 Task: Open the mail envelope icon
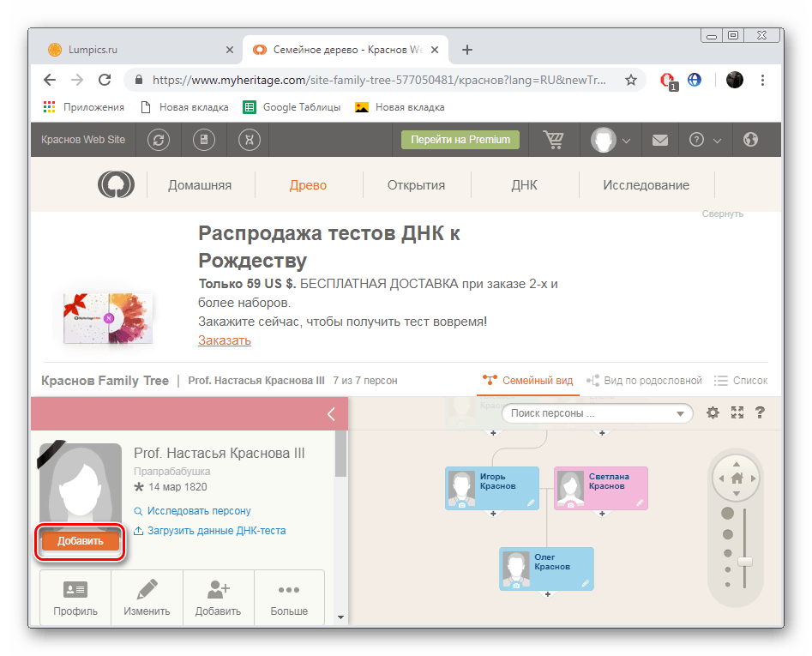click(x=659, y=139)
